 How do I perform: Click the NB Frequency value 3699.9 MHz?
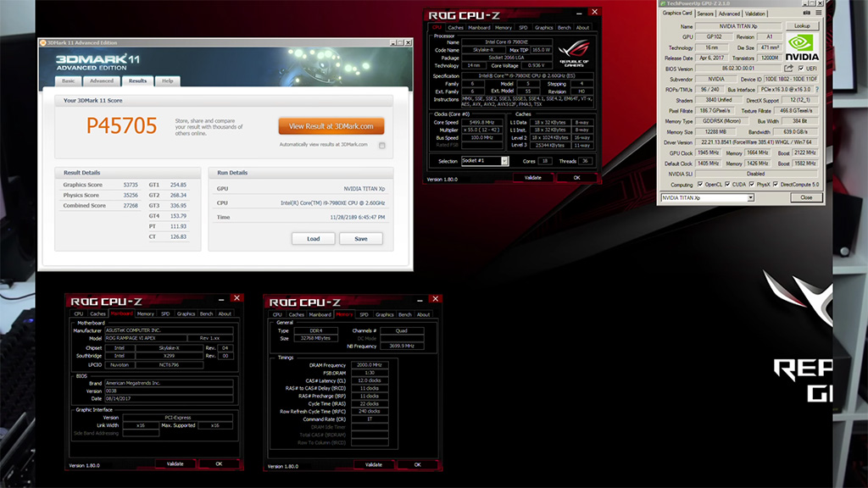click(401, 346)
